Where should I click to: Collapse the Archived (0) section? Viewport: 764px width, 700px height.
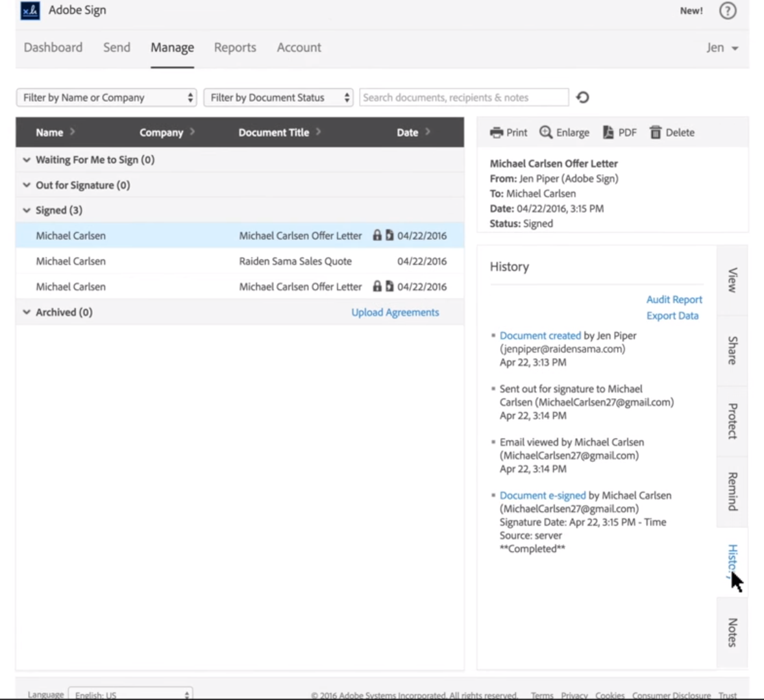(x=27, y=312)
